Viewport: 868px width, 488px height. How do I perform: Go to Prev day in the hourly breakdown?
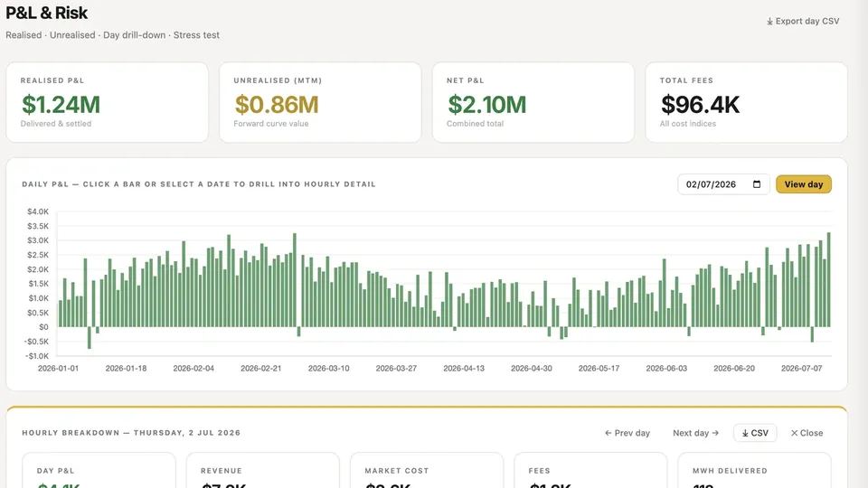tap(627, 433)
